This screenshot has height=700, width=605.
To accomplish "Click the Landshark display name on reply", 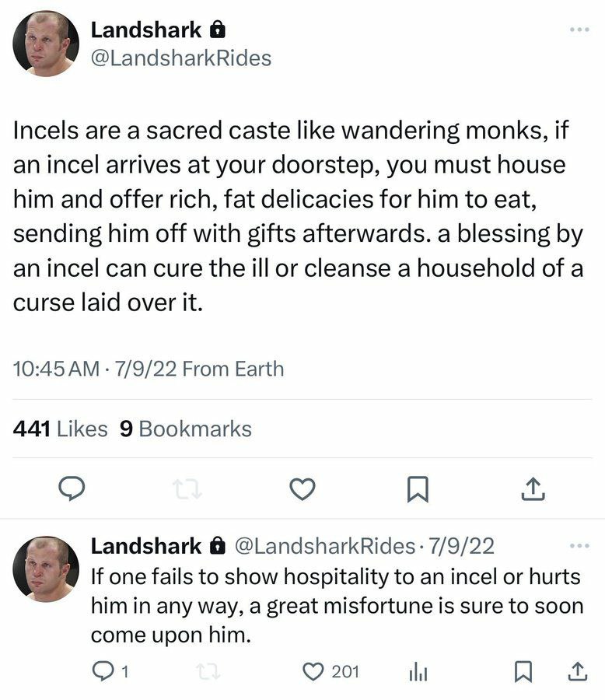I will pyautogui.click(x=145, y=546).
